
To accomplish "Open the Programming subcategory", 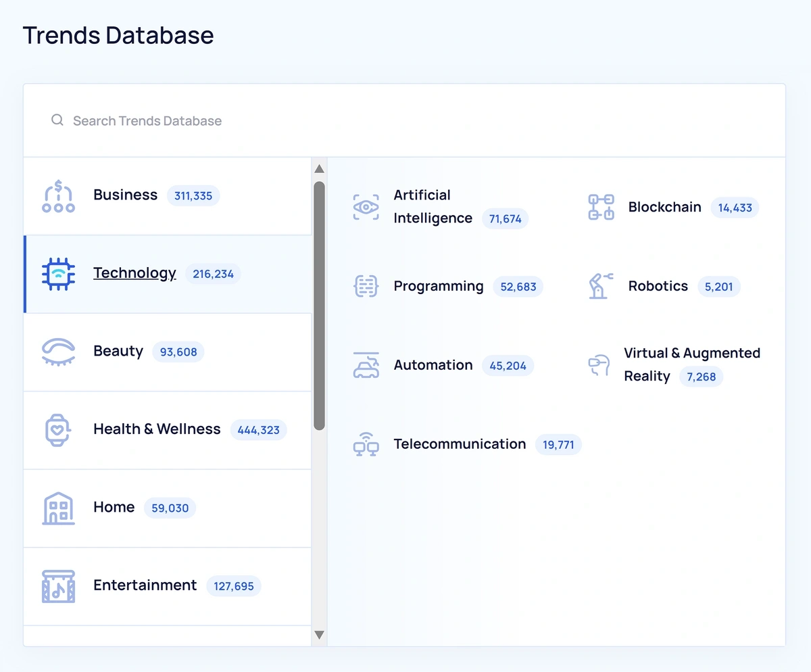I will 438,286.
